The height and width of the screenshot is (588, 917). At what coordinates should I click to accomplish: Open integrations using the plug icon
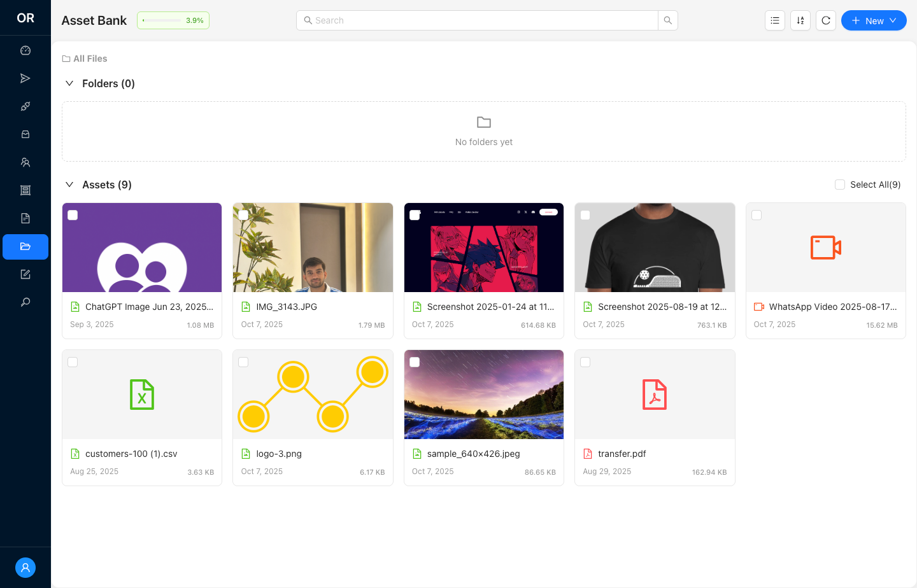(25, 106)
